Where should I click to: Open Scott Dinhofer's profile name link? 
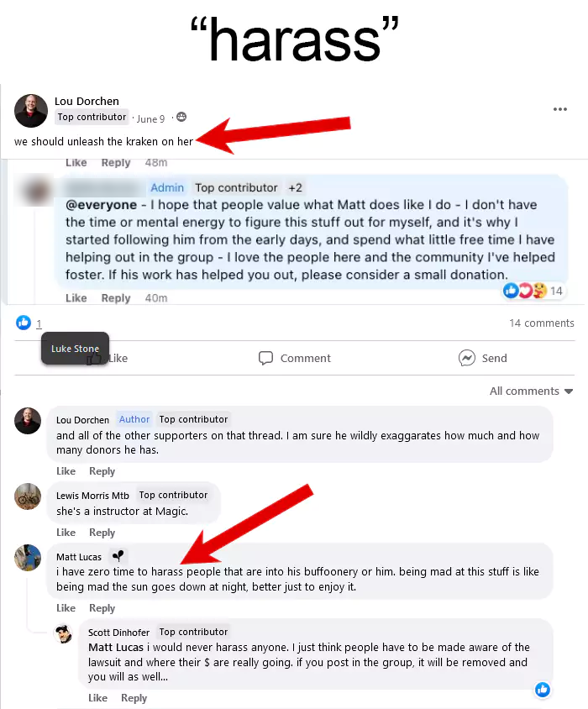pos(118,632)
